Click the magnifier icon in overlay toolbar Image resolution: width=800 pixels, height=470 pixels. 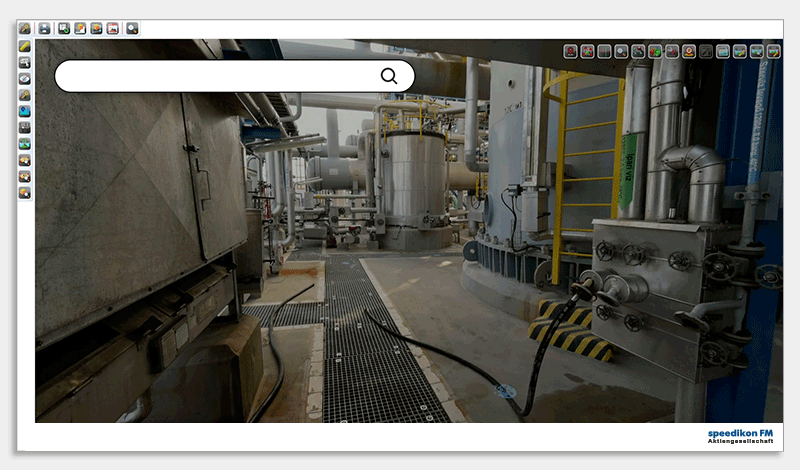(621, 51)
